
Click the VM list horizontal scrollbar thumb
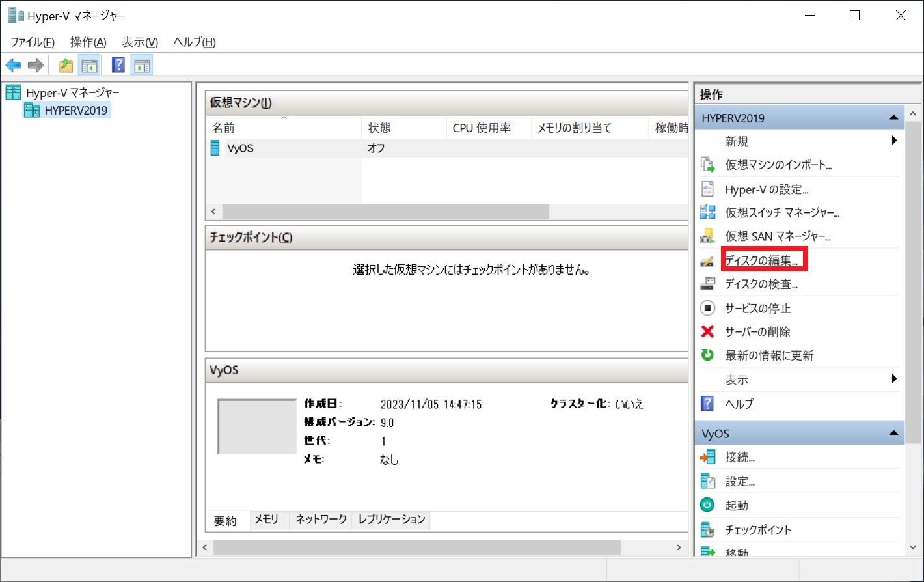click(x=385, y=212)
